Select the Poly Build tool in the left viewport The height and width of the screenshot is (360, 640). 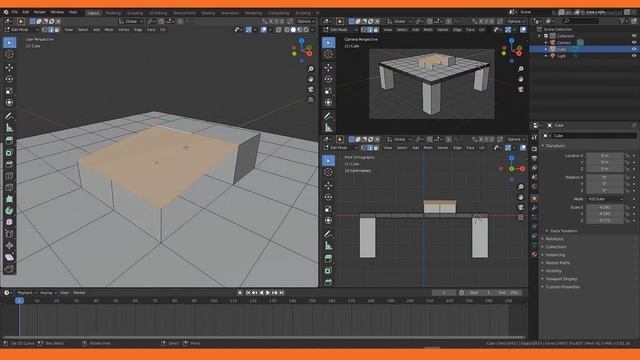pos(9,199)
